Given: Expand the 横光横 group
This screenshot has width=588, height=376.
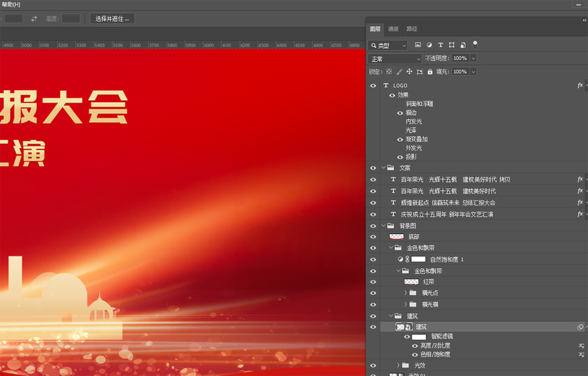Looking at the screenshot, I should click(x=405, y=304).
